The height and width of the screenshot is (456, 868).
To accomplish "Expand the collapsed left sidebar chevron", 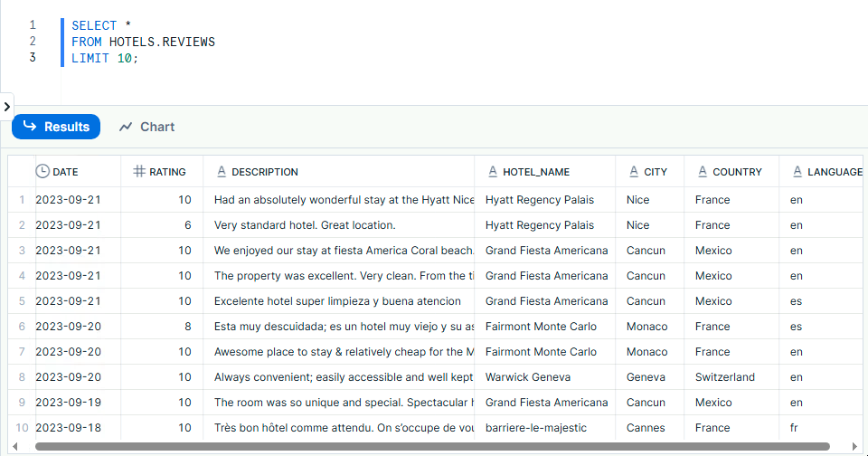I will click(6, 106).
